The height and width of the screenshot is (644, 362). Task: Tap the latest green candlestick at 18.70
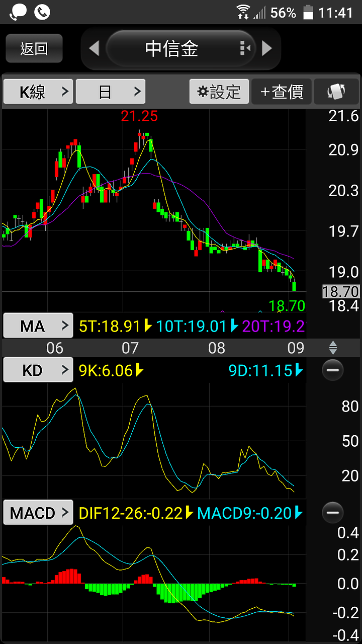(x=294, y=286)
